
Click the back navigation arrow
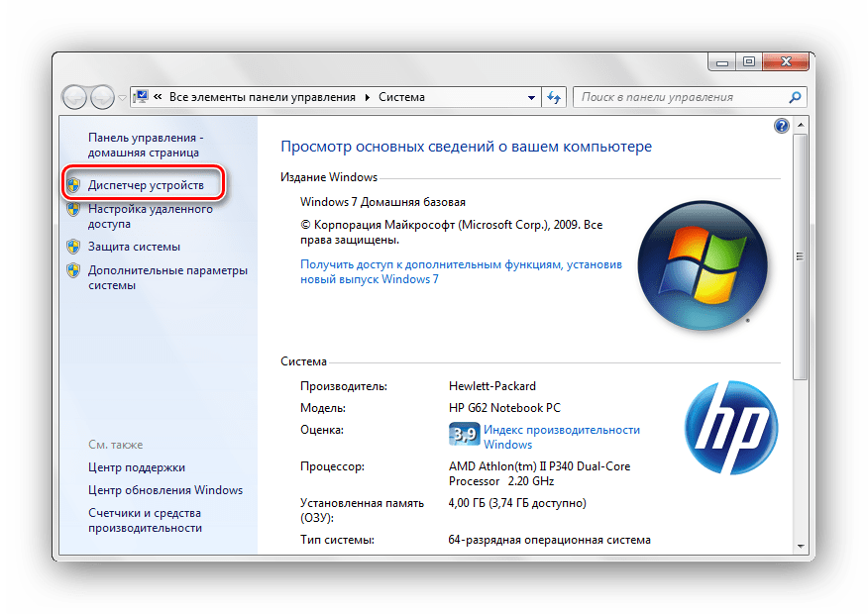[x=75, y=97]
